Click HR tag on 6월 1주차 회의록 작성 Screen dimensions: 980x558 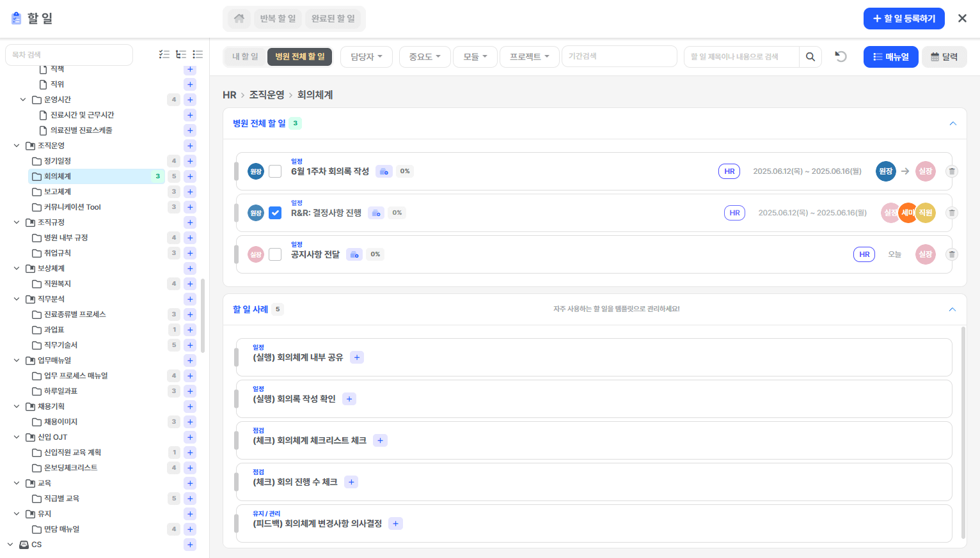pyautogui.click(x=729, y=171)
